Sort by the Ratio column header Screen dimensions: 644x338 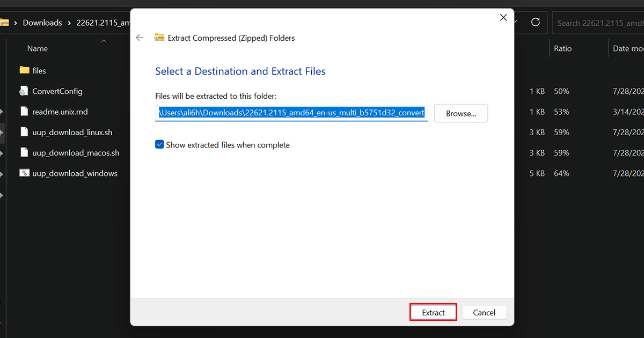point(562,48)
